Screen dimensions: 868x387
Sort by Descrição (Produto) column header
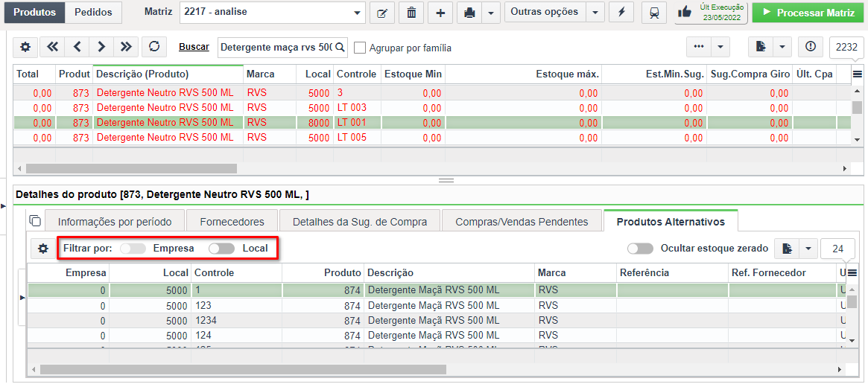point(168,74)
